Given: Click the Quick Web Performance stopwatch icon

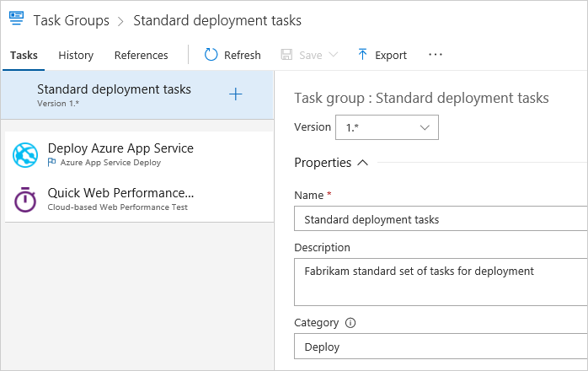Looking at the screenshot, I should click(x=25, y=200).
